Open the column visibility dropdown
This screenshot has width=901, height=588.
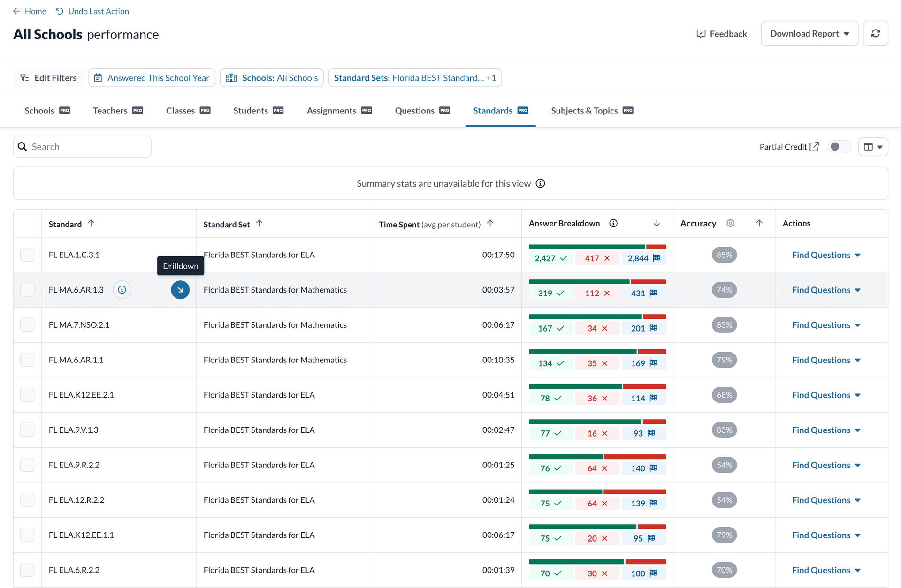click(873, 146)
